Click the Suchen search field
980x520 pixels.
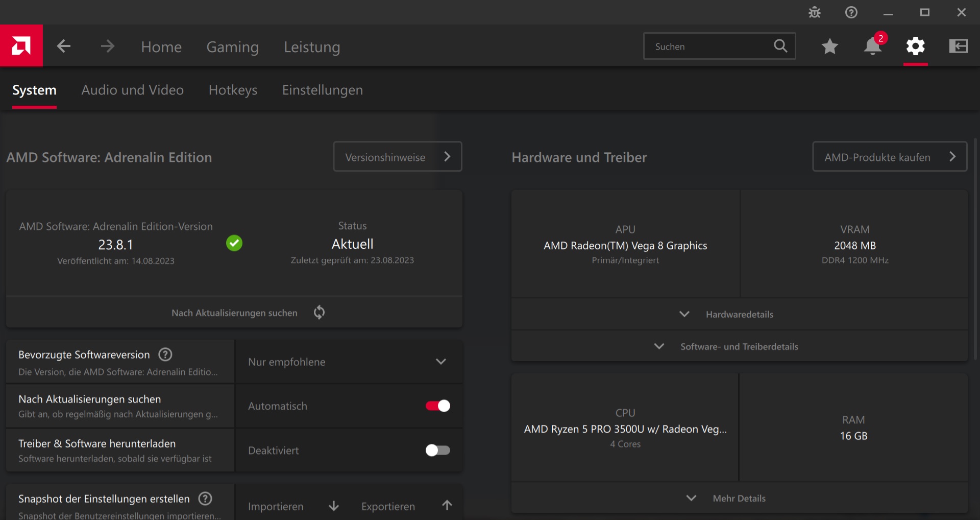pos(720,46)
